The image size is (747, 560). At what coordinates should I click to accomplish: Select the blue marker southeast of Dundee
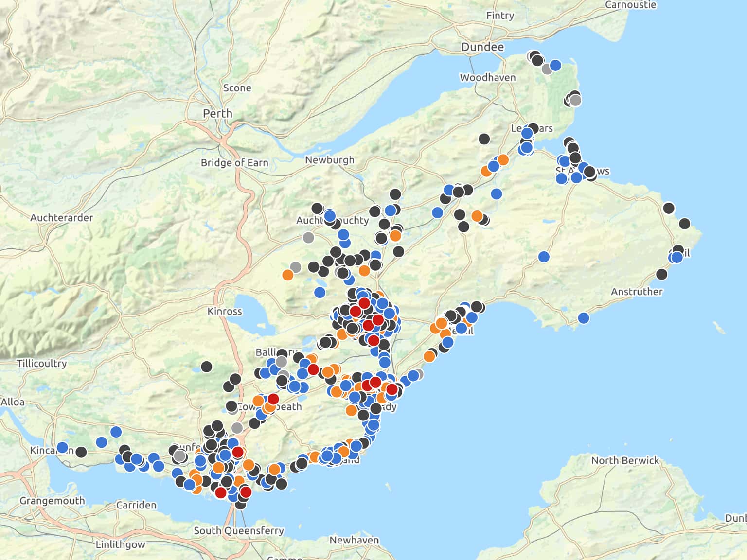(x=555, y=65)
